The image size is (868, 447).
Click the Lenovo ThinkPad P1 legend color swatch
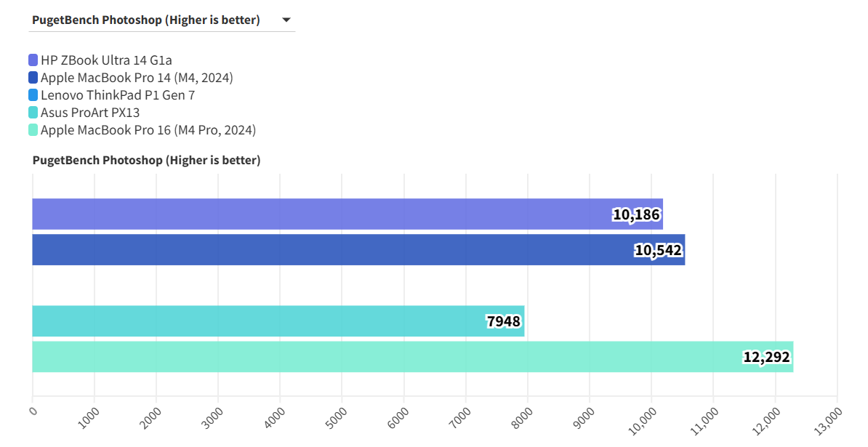(33, 95)
